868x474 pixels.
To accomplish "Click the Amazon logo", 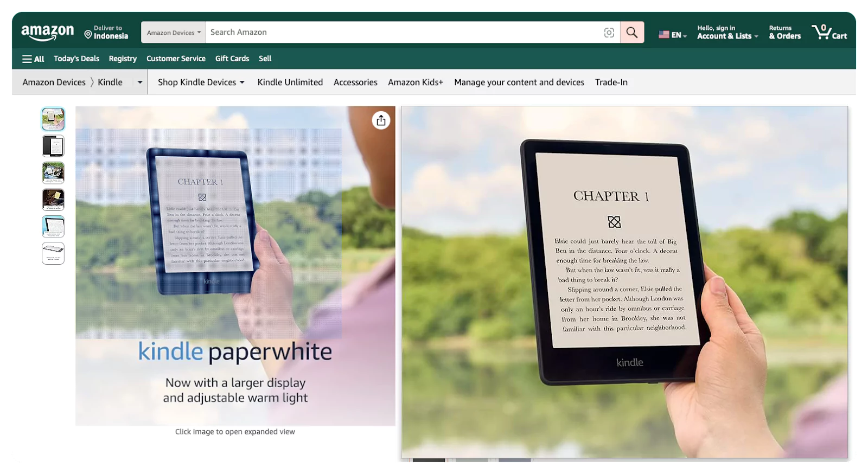I will coord(47,33).
